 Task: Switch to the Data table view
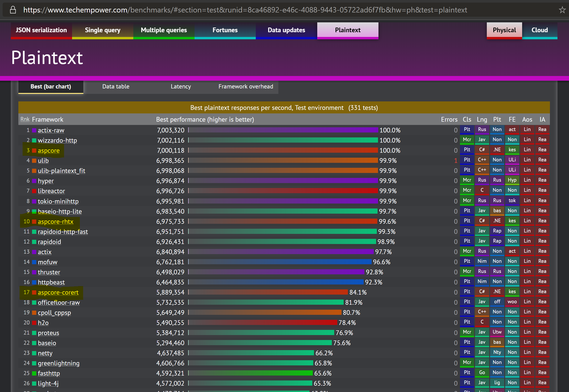point(116,87)
